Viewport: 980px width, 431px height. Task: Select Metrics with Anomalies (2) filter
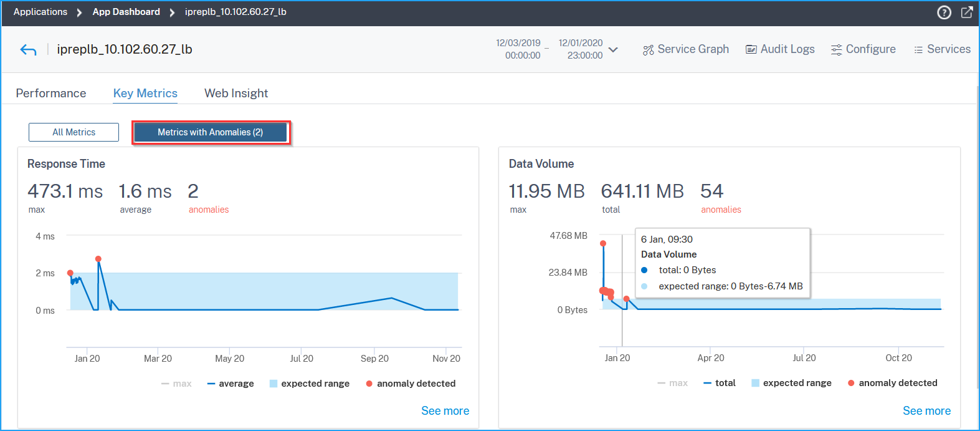[211, 132]
